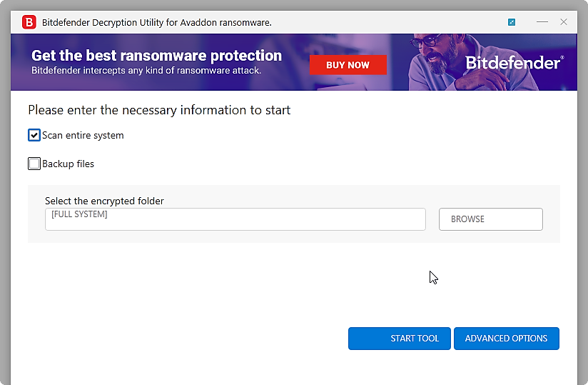Close the Avaddon Decryption Utility window
Viewport: 588px width, 385px height.
pos(564,22)
